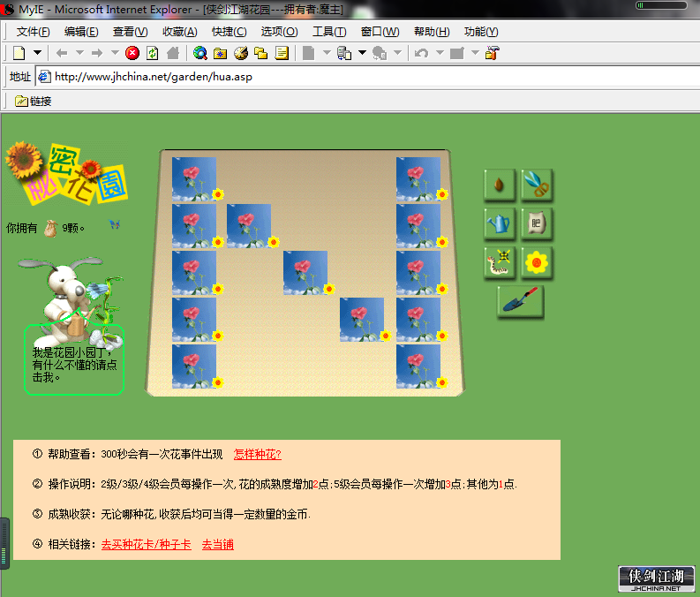Expand the proxy black dropdown arrow
Image resolution: width=700 pixels, height=597 pixels.
(x=362, y=53)
